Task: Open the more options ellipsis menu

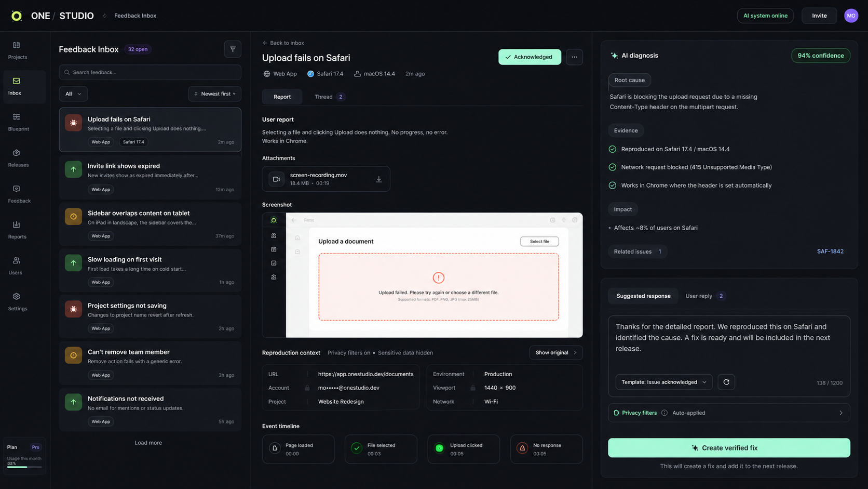Action: (574, 57)
